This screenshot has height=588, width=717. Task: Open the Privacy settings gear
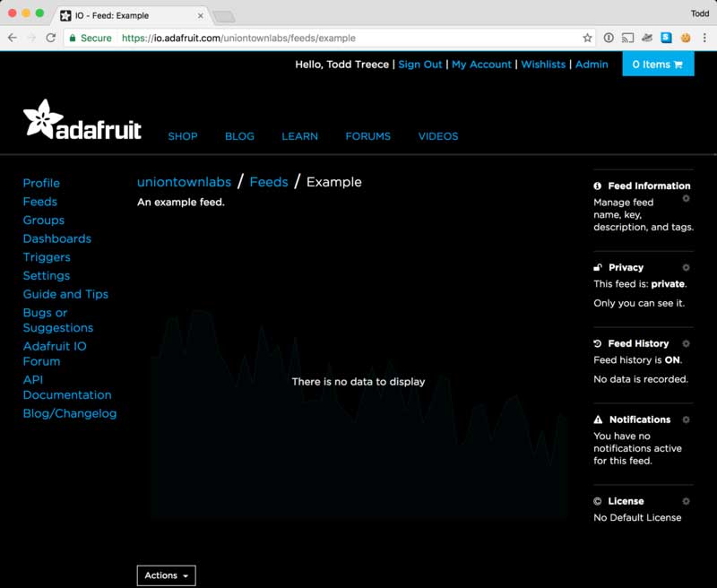pyautogui.click(x=686, y=267)
